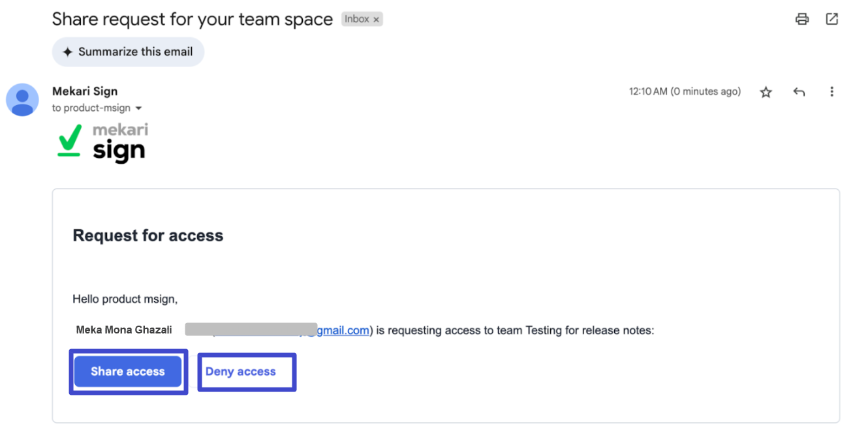The image size is (868, 432).
Task: Open the requester's gmail.com email link
Action: [x=290, y=330]
